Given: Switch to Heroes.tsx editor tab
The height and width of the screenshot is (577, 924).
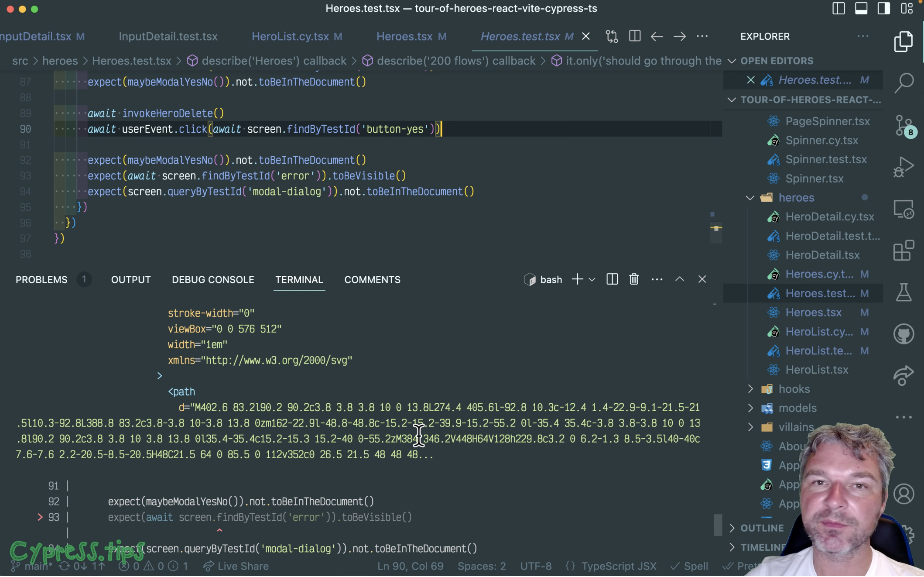Looking at the screenshot, I should tap(404, 37).
